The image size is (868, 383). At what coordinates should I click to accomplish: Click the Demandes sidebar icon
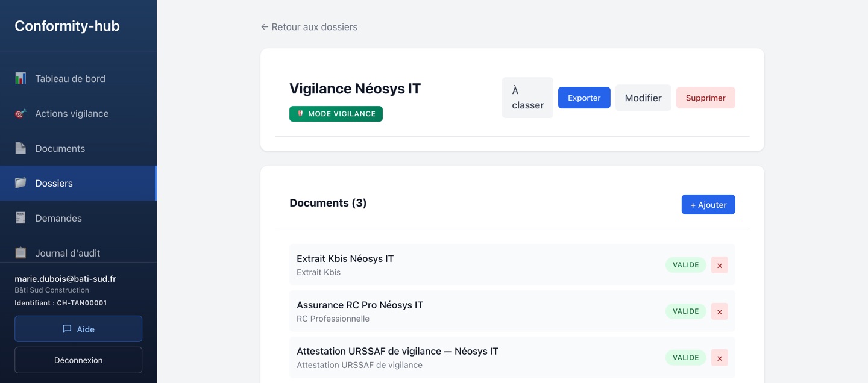(20, 218)
